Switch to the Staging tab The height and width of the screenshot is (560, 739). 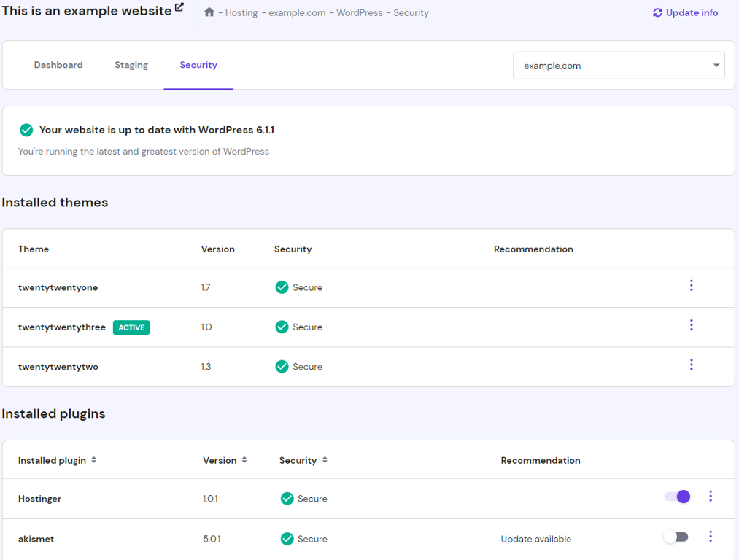coord(131,65)
